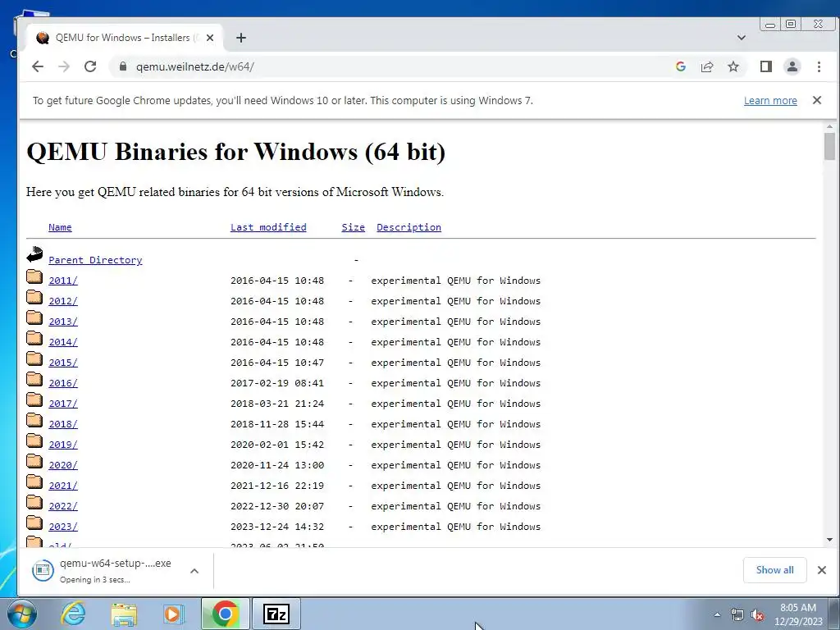840x630 pixels.
Task: Sort listing by Size
Action: pyautogui.click(x=353, y=227)
